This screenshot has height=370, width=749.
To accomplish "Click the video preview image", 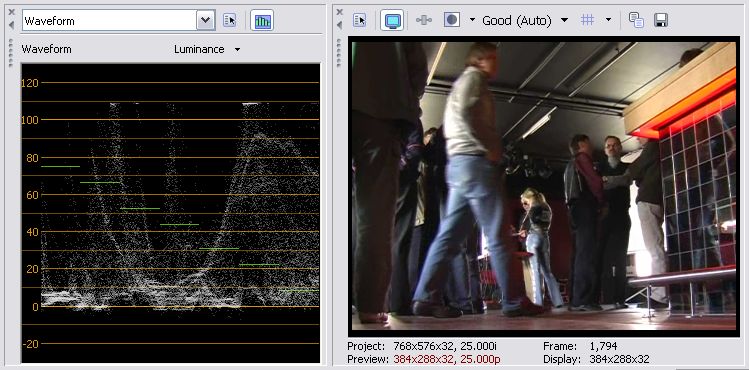I will (544, 186).
